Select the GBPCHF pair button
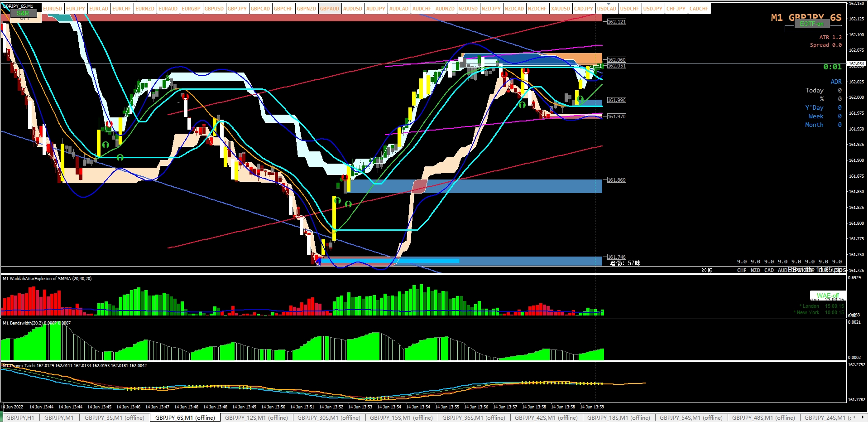The height and width of the screenshot is (422, 868). coord(283,9)
